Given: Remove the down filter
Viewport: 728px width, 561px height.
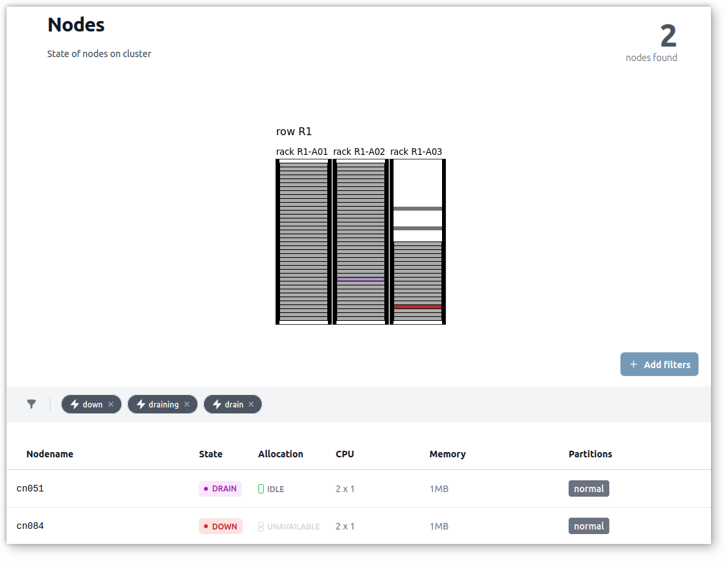Looking at the screenshot, I should click(111, 404).
